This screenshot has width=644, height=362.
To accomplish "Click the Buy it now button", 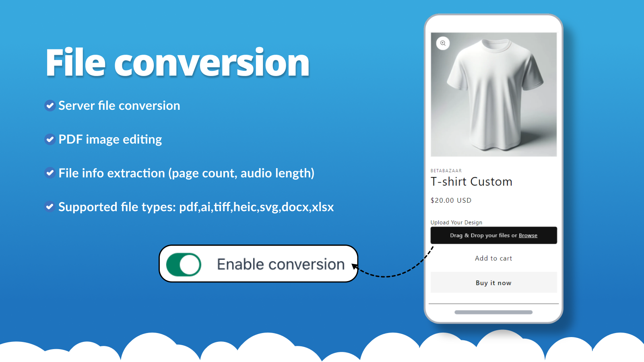I will 493,283.
